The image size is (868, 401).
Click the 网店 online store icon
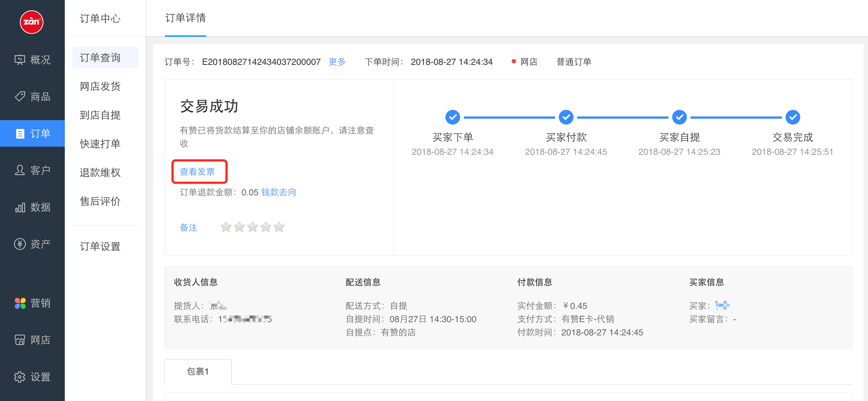coord(32,340)
